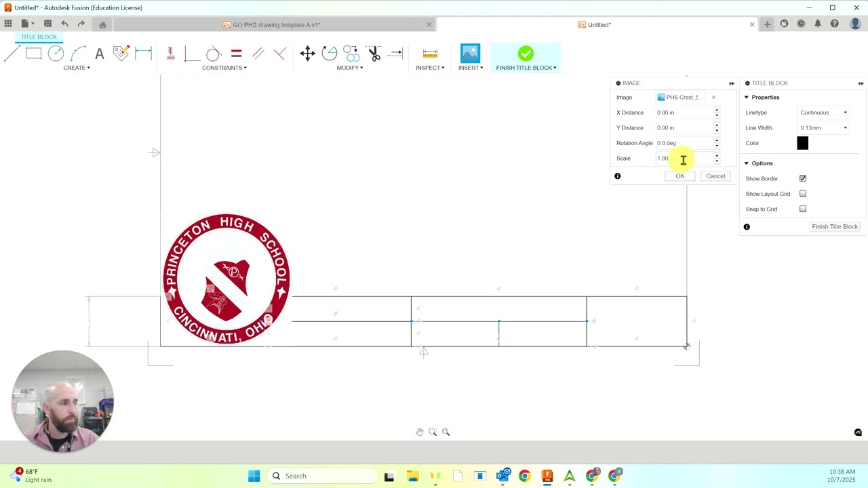Select the Circle tool
This screenshot has width=868, height=488.
56,54
